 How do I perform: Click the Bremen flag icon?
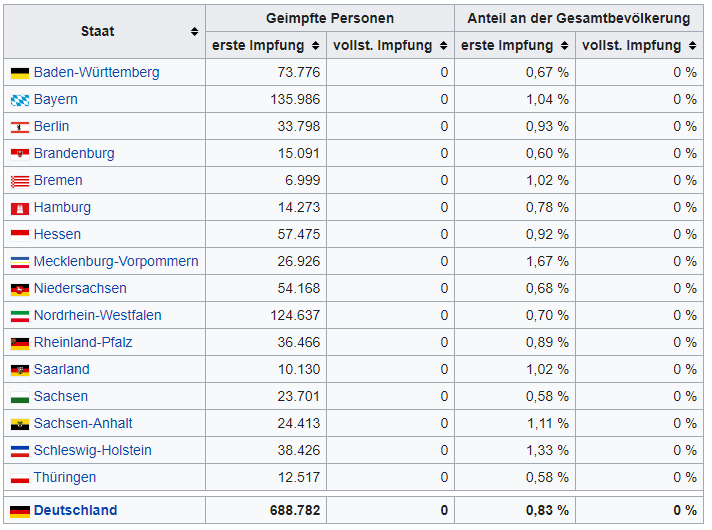tap(20, 181)
